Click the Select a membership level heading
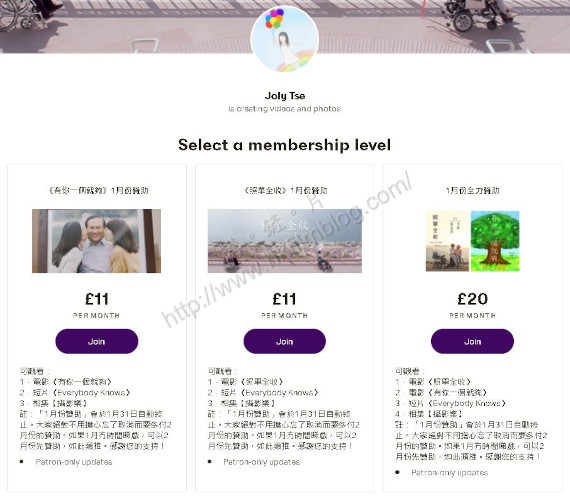The width and height of the screenshot is (570, 498). click(x=285, y=145)
